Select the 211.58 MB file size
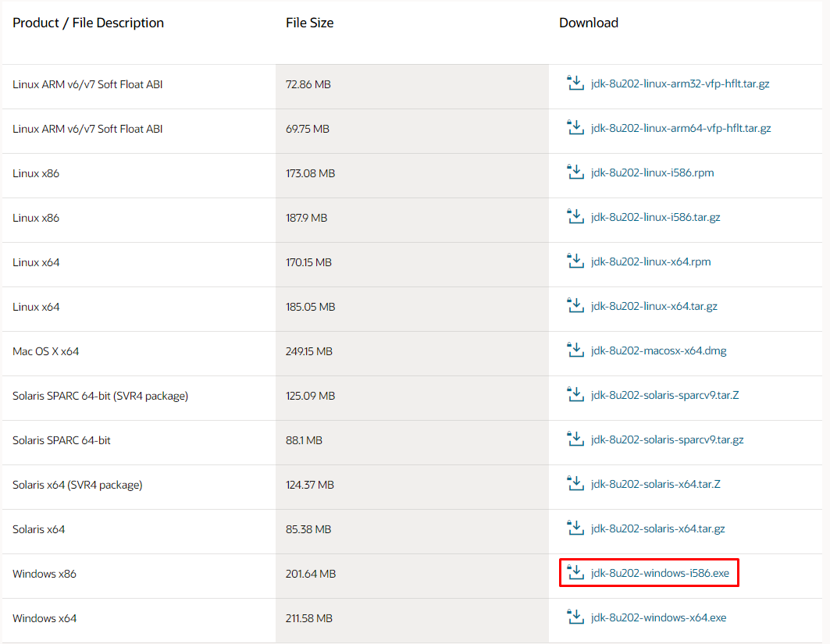The width and height of the screenshot is (830, 644). 309,618
